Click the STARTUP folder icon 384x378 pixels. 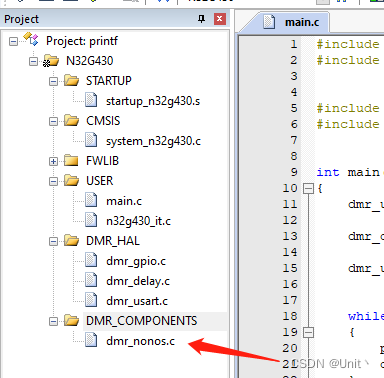click(71, 80)
